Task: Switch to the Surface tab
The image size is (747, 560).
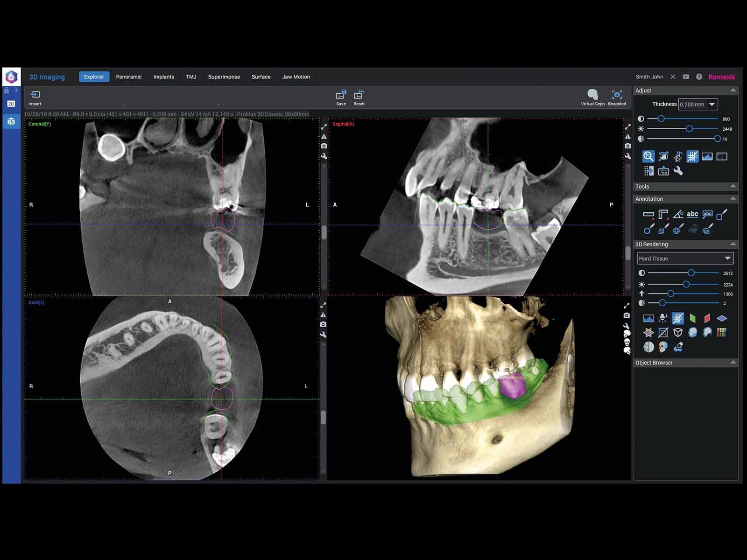Action: pos(261,77)
